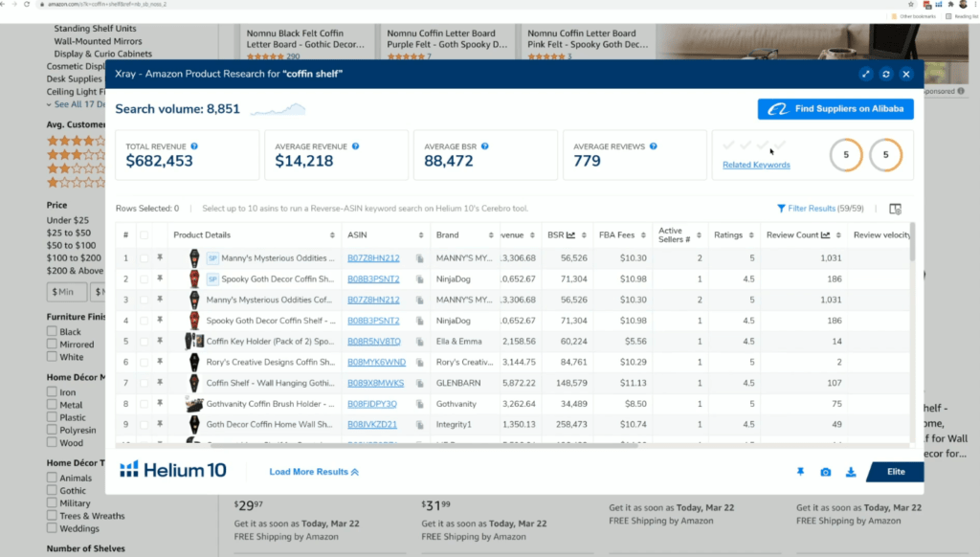The image size is (980, 557).
Task: Click the vertical scrollbar of the results table
Action: coord(912,242)
